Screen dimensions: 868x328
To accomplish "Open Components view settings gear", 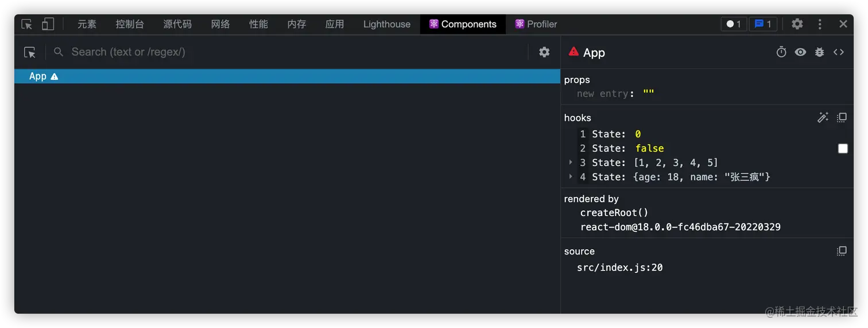I will 544,52.
